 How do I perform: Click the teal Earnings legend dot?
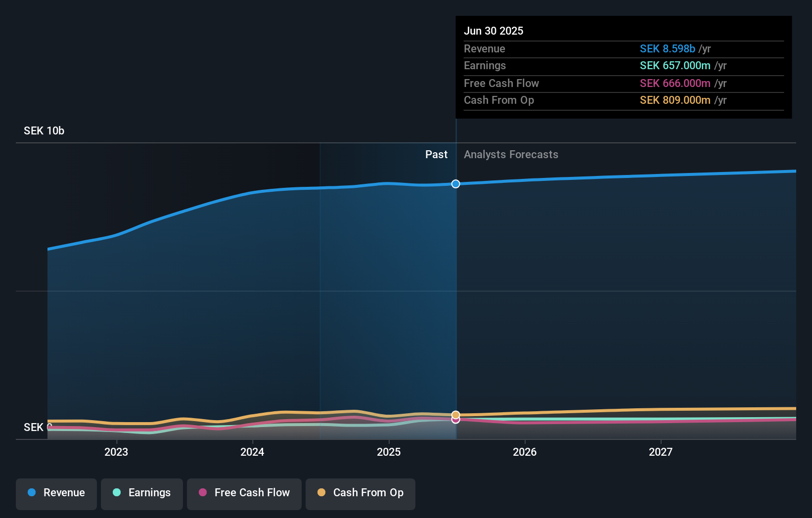tap(117, 492)
